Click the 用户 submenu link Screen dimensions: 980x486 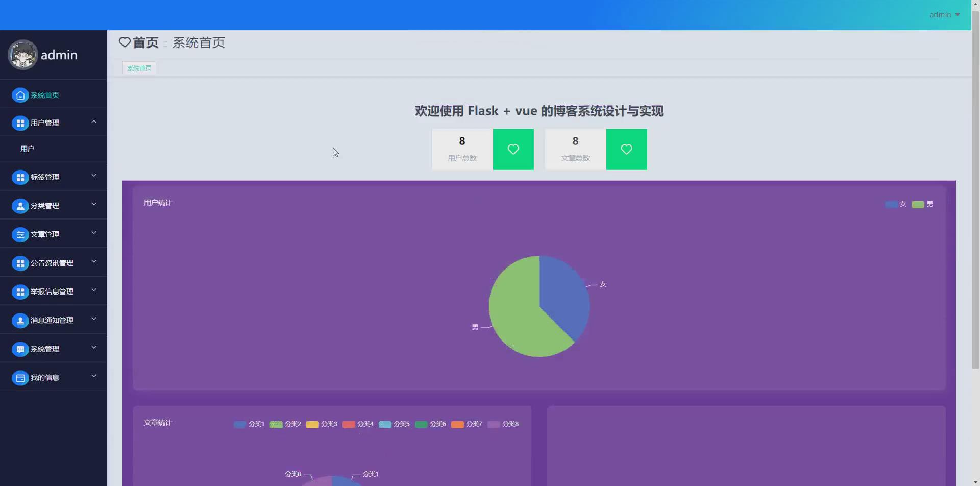(28, 148)
